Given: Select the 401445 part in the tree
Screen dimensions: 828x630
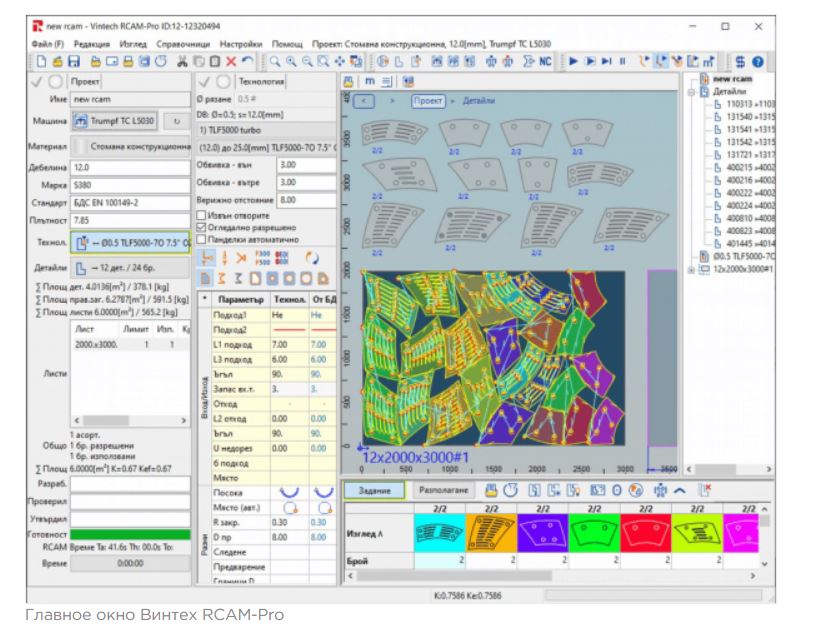Looking at the screenshot, I should click(x=745, y=243).
